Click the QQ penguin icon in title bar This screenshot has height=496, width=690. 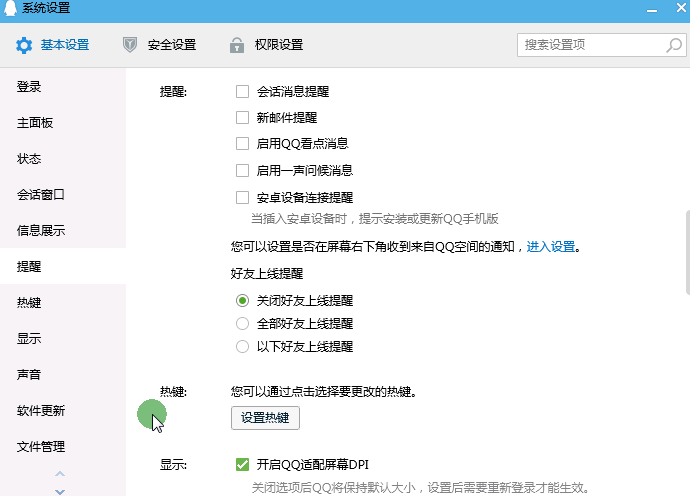11,7
